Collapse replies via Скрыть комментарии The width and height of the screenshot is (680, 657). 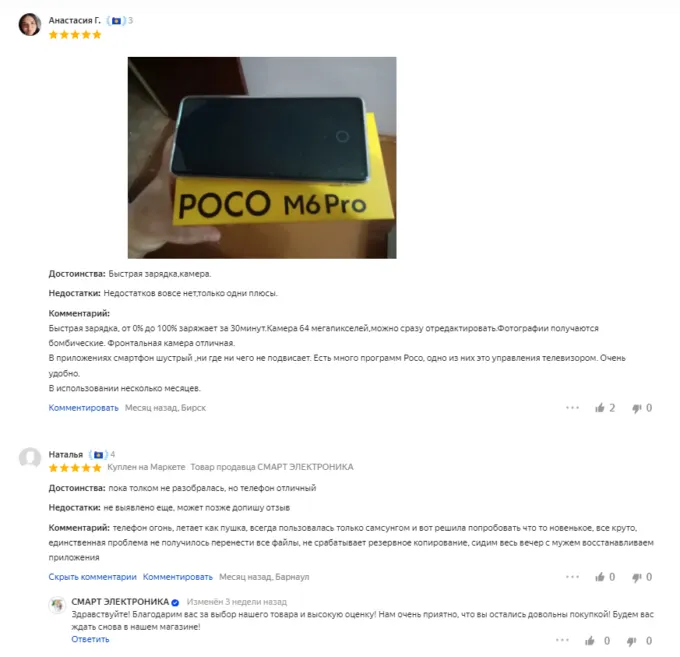[92, 577]
